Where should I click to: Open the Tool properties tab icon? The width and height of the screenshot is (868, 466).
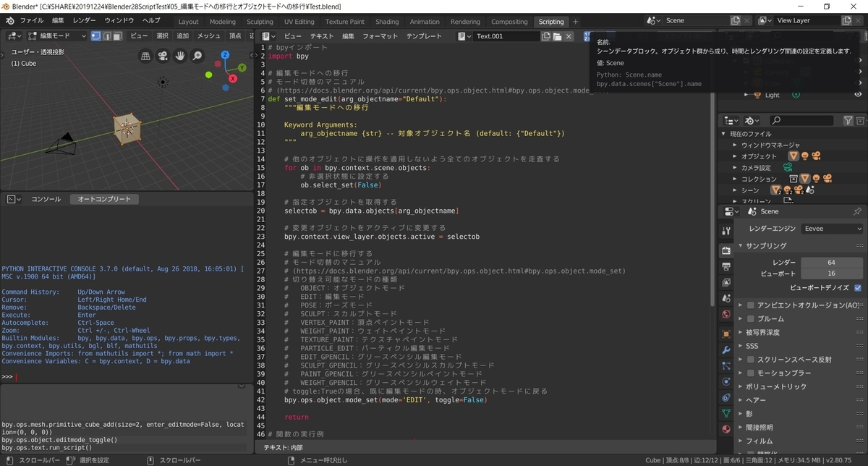(726, 231)
